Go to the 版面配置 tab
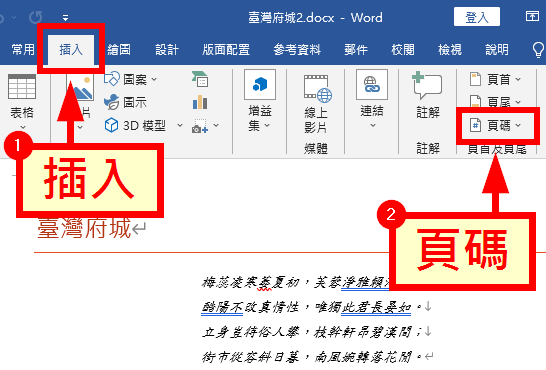 pos(226,50)
